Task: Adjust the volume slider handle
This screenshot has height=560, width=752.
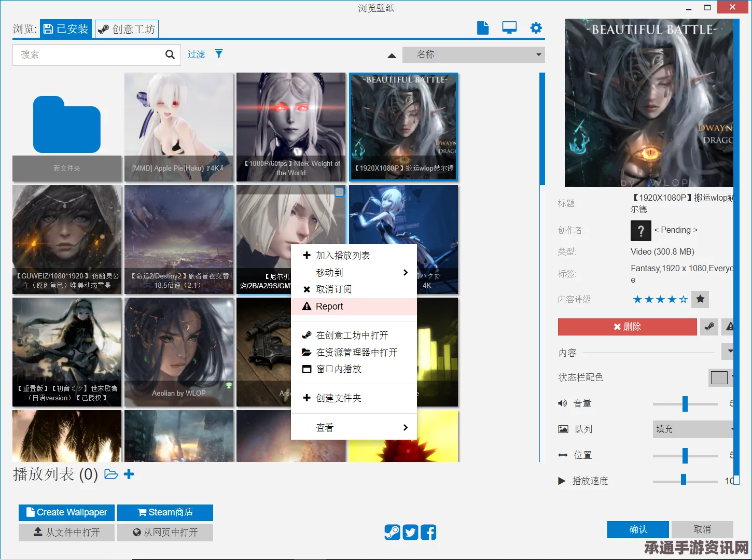Action: click(x=685, y=403)
